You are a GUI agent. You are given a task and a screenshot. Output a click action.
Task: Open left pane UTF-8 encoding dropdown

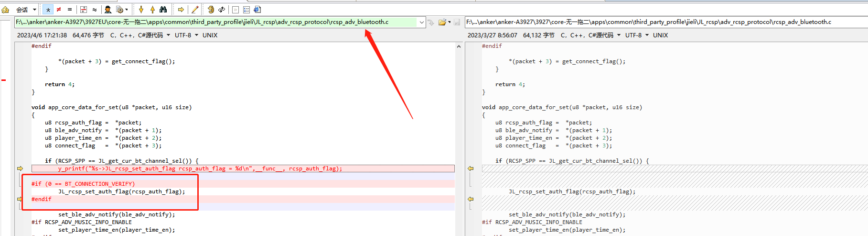tap(186, 35)
